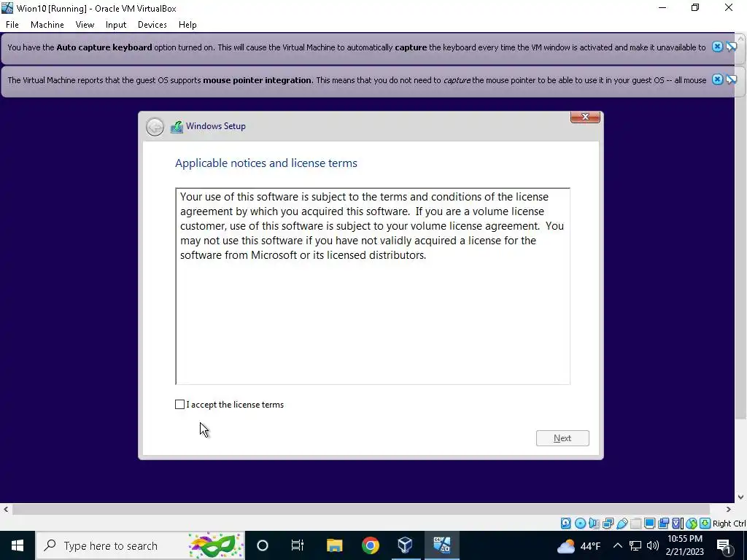The width and height of the screenshot is (747, 560).
Task: Open Task View from the taskbar
Action: (298, 545)
